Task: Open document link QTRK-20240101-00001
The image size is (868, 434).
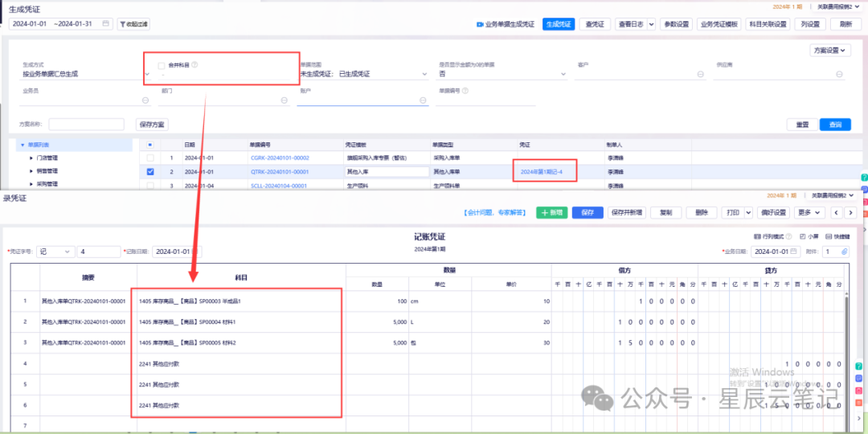Action: click(x=280, y=172)
